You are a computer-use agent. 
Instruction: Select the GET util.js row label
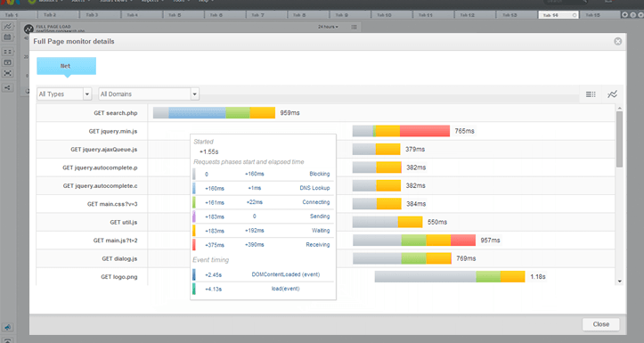coord(124,222)
